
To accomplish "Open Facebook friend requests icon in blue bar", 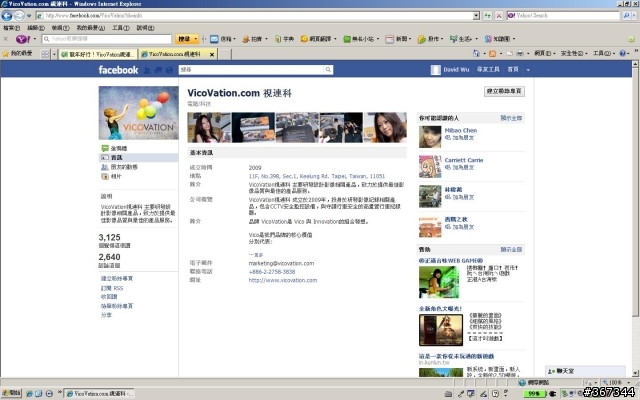I will click(147, 70).
